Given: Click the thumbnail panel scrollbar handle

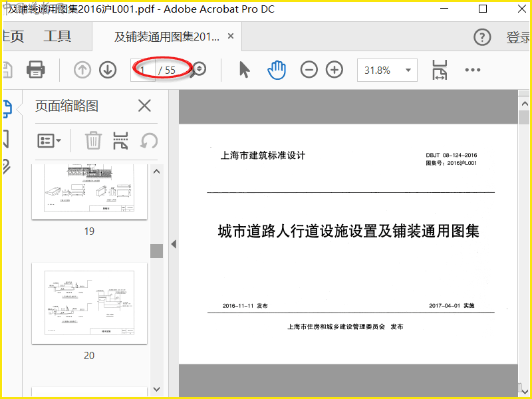Looking at the screenshot, I should point(157,251).
